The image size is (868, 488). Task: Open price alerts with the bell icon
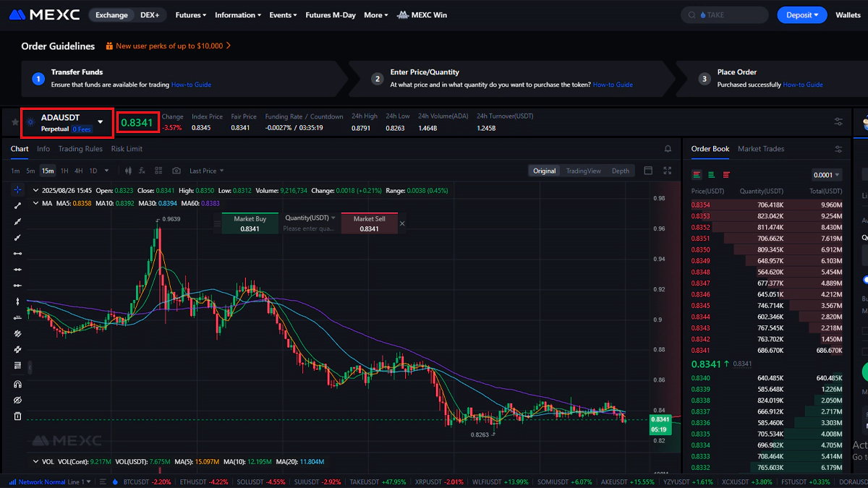coord(668,149)
